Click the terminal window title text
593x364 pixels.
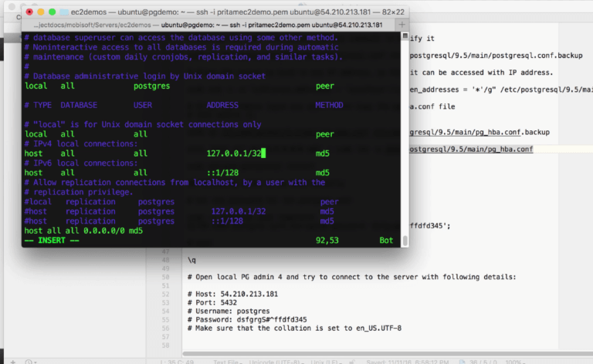pyautogui.click(x=232, y=12)
